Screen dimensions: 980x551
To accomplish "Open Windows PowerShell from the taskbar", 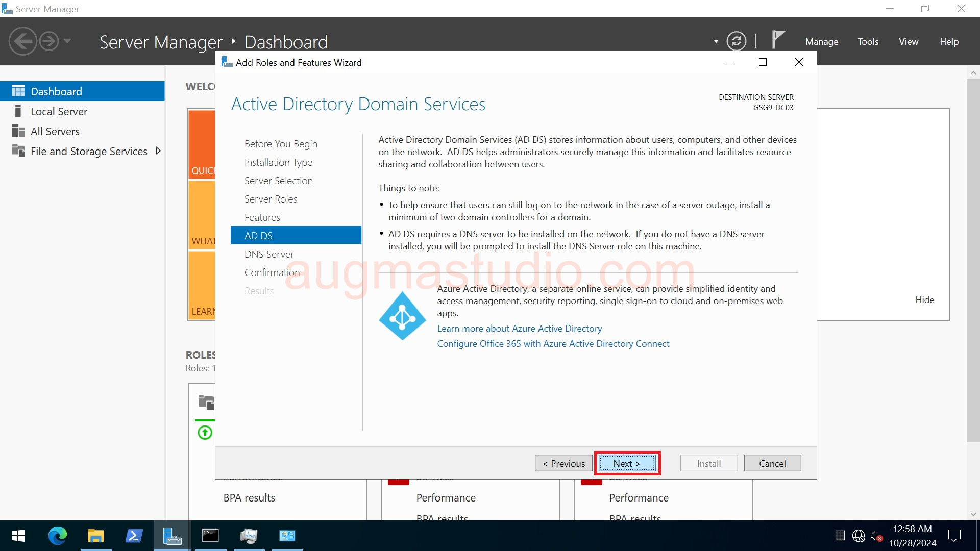I will tap(134, 536).
